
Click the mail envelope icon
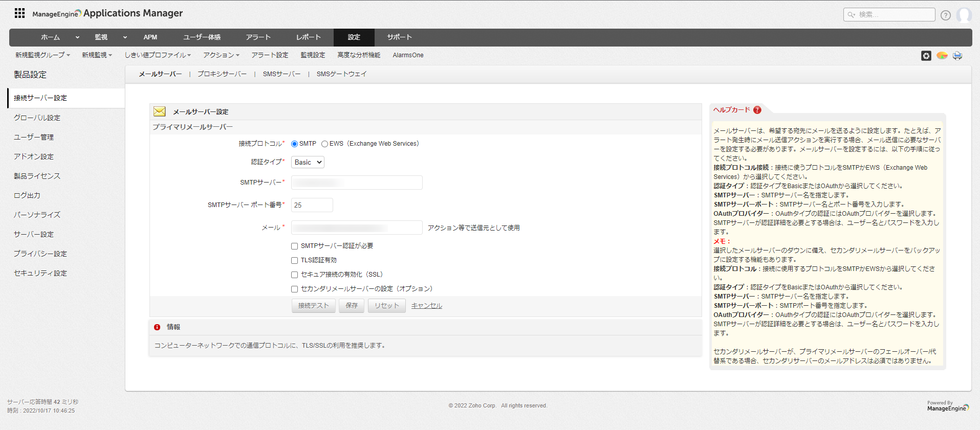(160, 111)
